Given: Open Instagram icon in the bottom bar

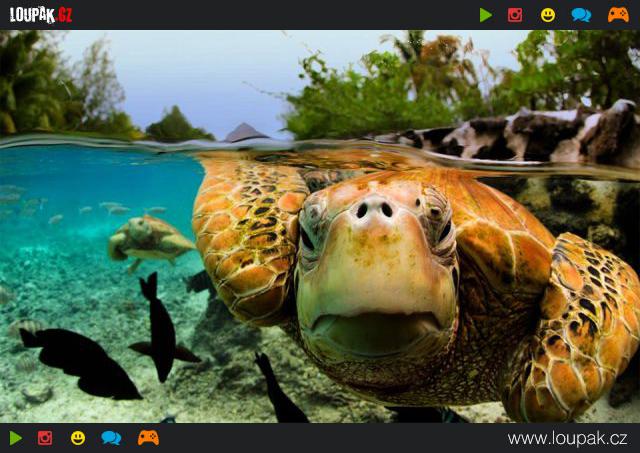Looking at the screenshot, I should [45, 438].
